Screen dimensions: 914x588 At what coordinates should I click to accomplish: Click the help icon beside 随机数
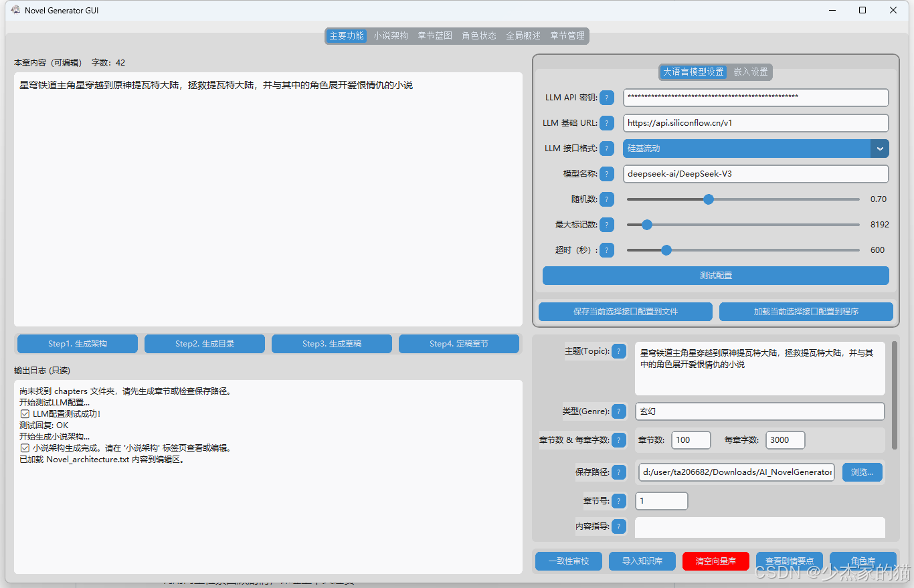coord(607,199)
